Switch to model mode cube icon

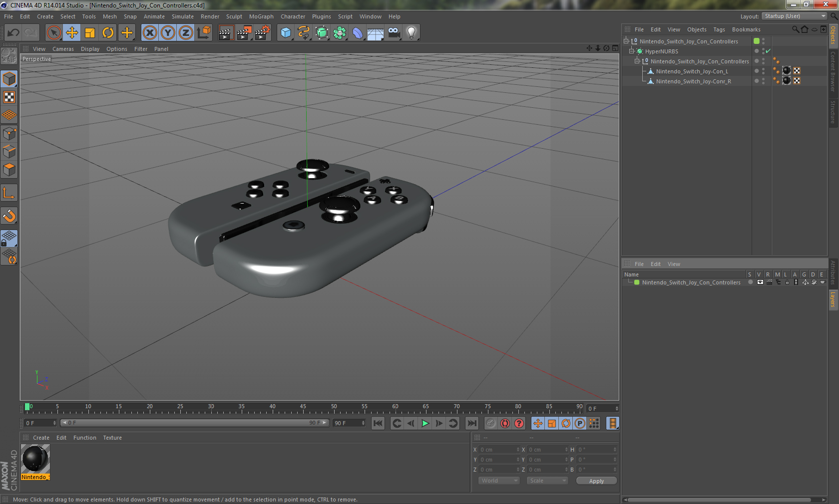pyautogui.click(x=9, y=79)
